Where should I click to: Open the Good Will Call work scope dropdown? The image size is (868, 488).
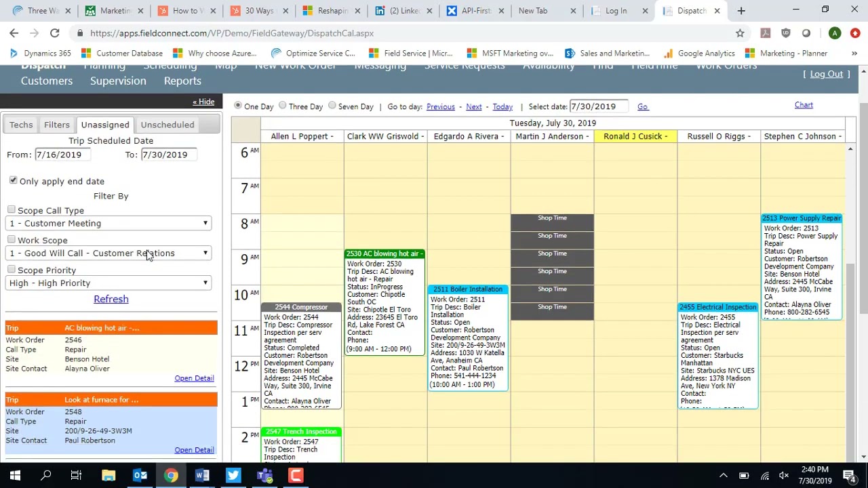coord(108,253)
